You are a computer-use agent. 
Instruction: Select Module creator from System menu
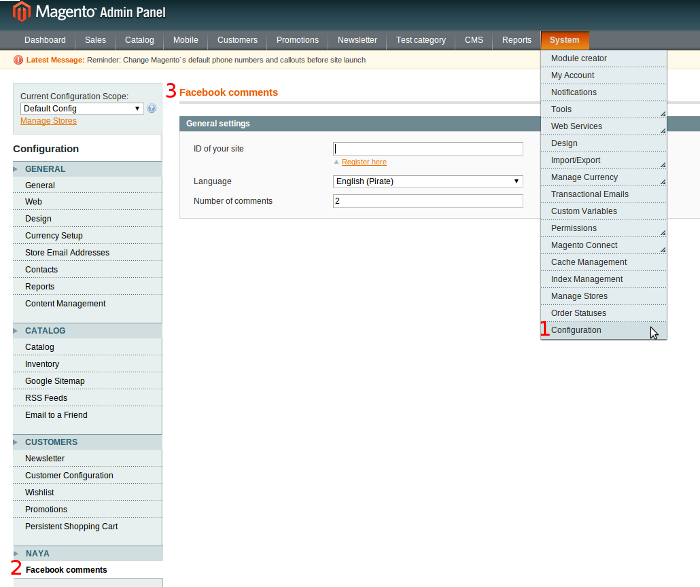click(604, 58)
